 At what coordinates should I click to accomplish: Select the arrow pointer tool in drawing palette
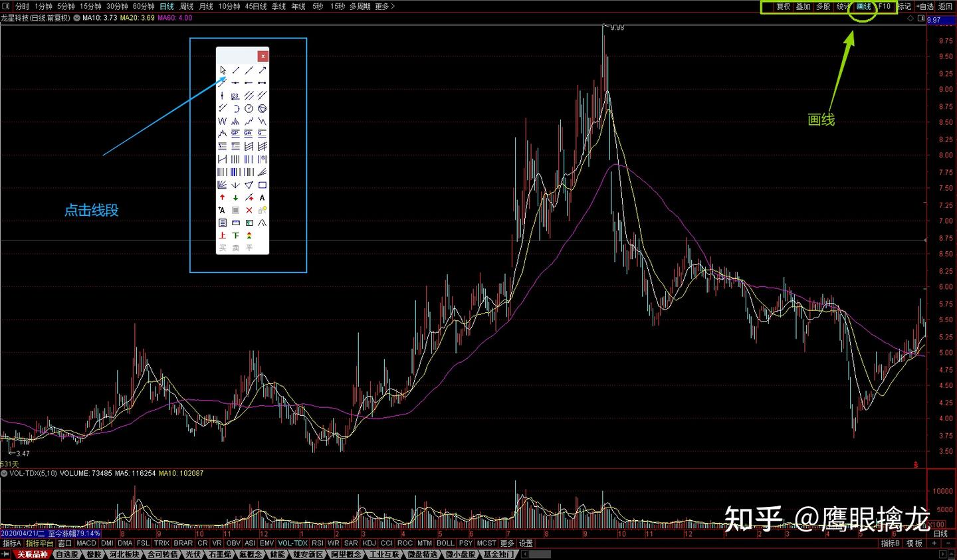coord(223,70)
